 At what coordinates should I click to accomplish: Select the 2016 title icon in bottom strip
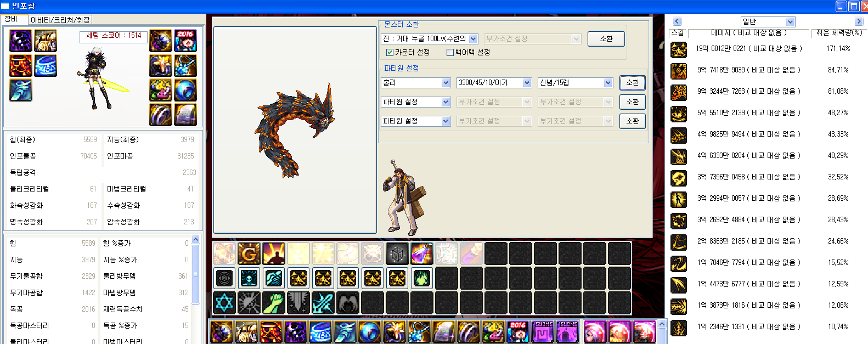[518, 332]
